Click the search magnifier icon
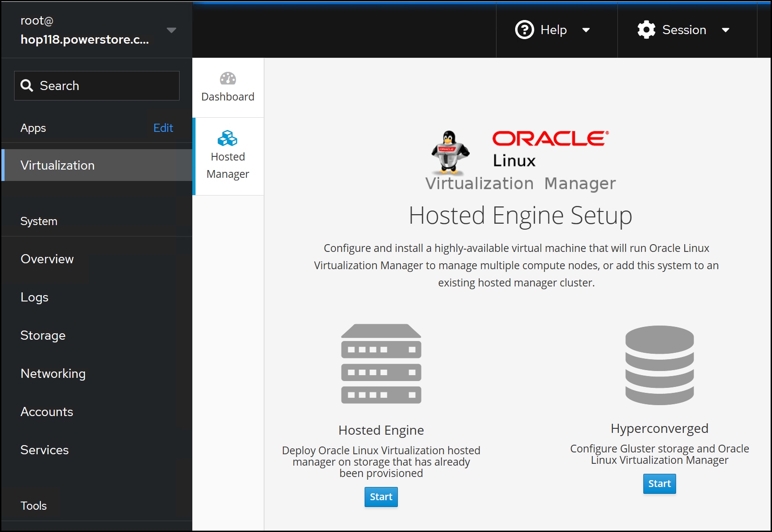Image resolution: width=772 pixels, height=532 pixels. coord(27,85)
